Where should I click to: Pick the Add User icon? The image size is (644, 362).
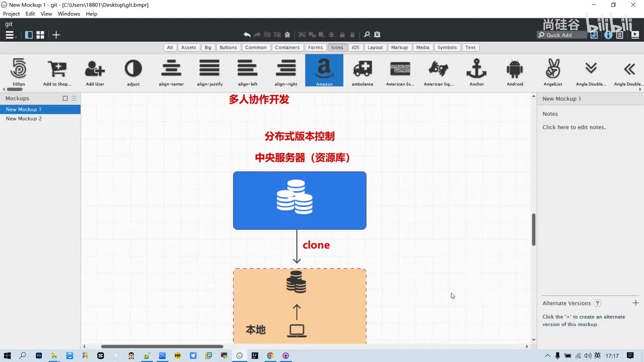point(95,71)
